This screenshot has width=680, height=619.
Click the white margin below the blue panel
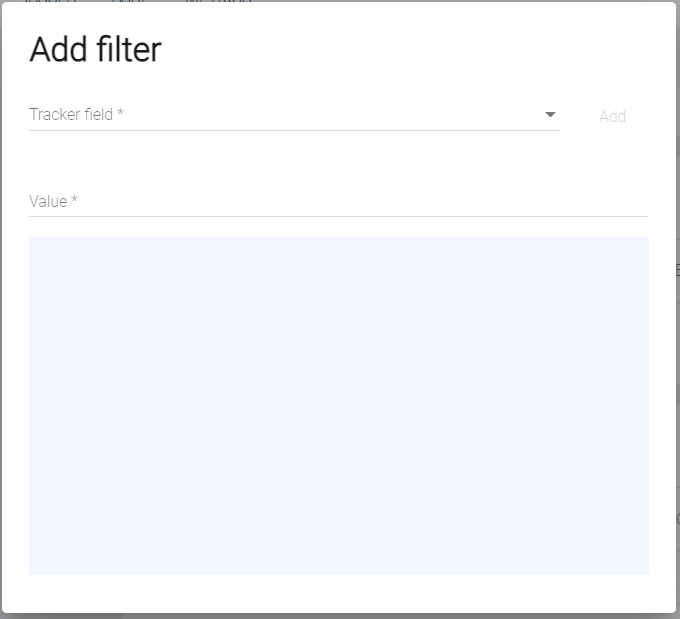coord(338,593)
